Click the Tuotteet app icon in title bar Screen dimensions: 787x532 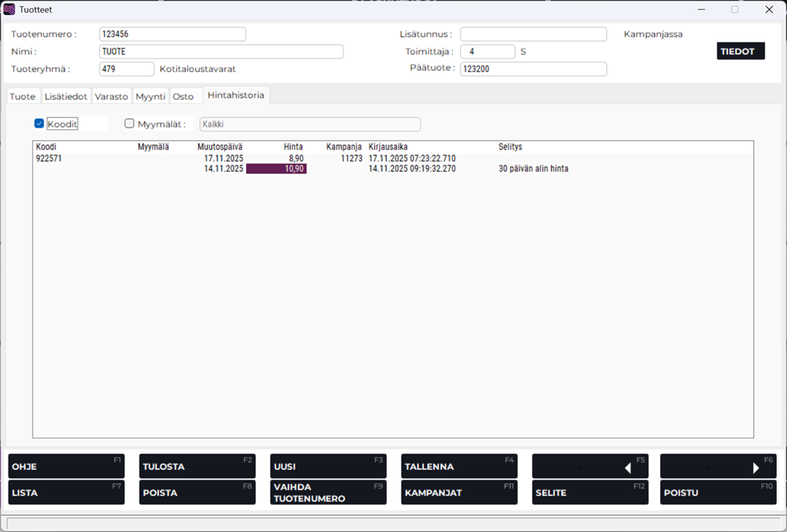point(9,9)
